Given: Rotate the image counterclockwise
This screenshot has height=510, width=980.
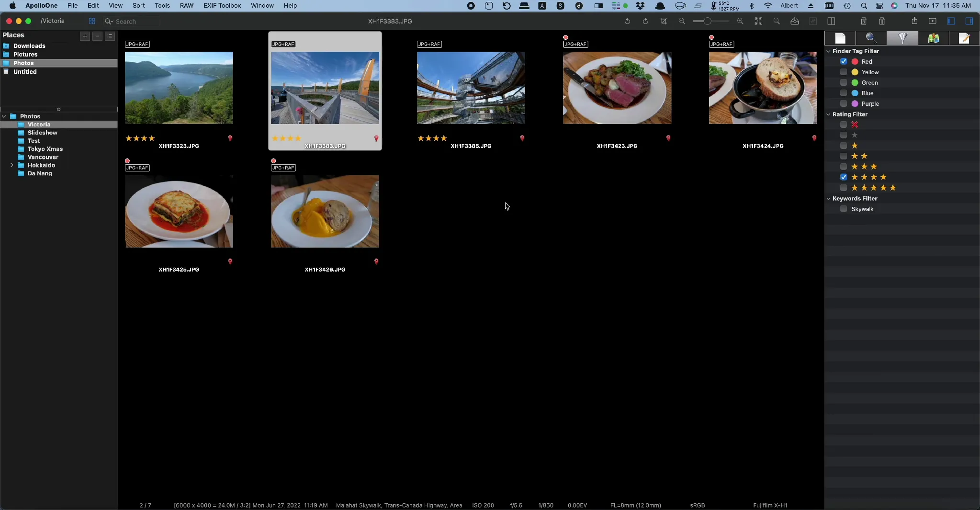Looking at the screenshot, I should [627, 21].
